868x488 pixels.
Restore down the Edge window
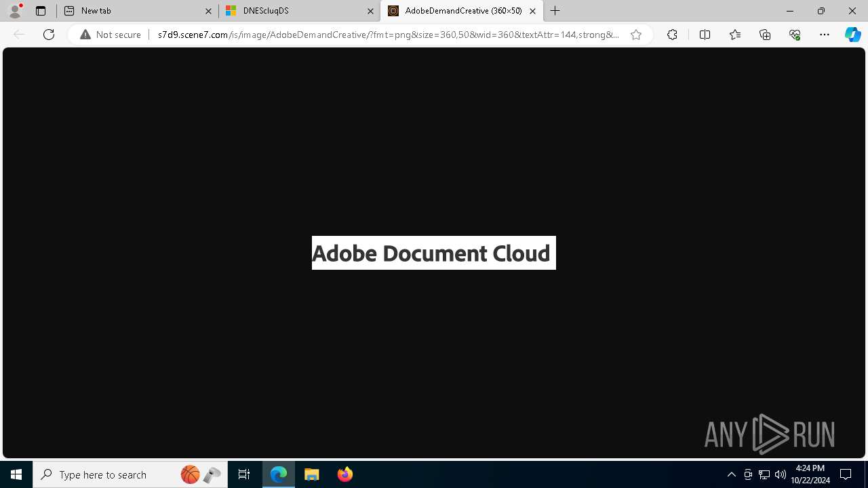pyautogui.click(x=821, y=11)
